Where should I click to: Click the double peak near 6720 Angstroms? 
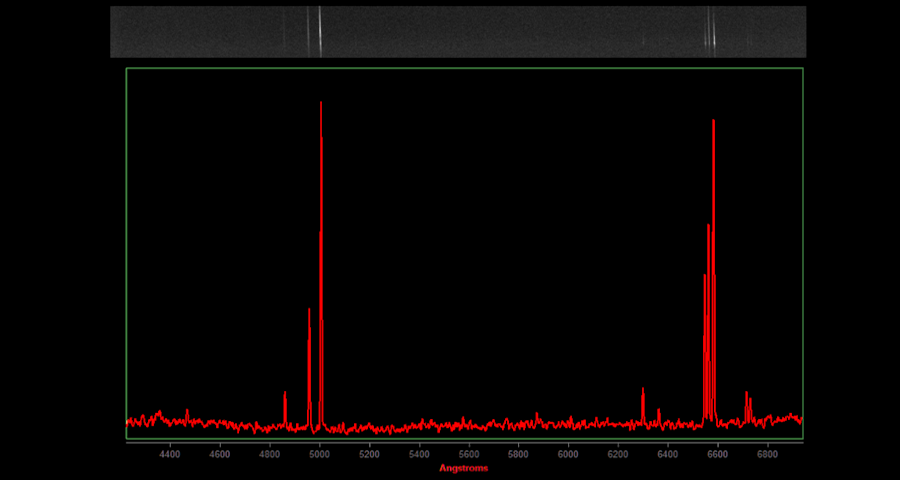[747, 396]
